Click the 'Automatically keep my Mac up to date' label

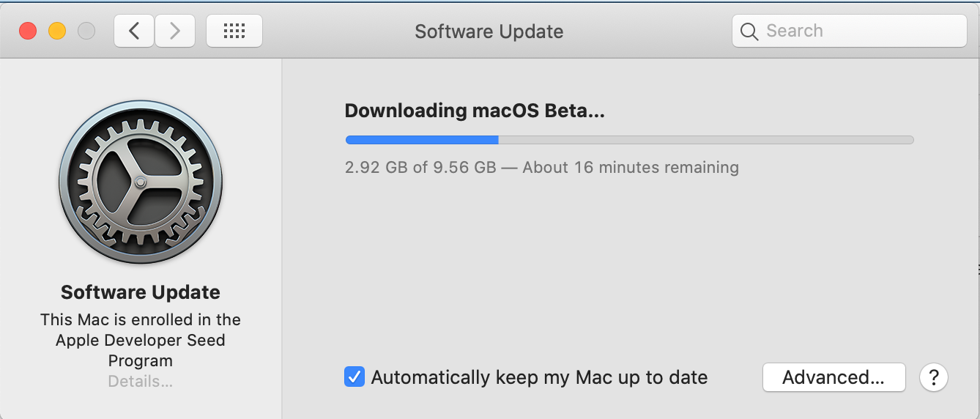(x=539, y=378)
